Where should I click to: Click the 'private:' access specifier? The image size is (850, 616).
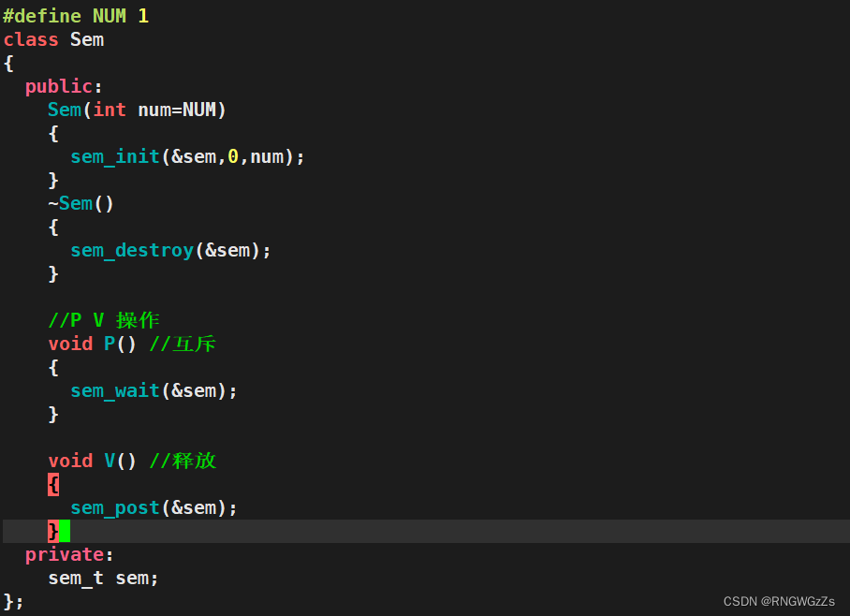(x=69, y=555)
